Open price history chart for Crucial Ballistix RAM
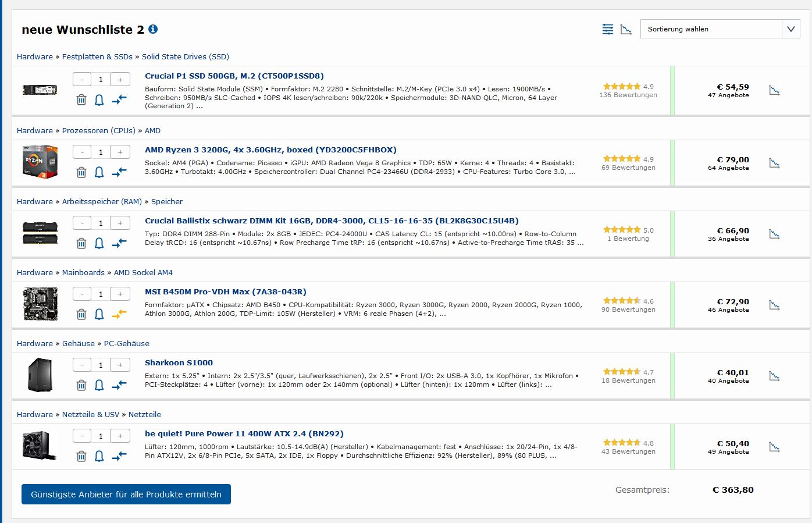Viewport: 812px width, 523px height. (x=774, y=234)
